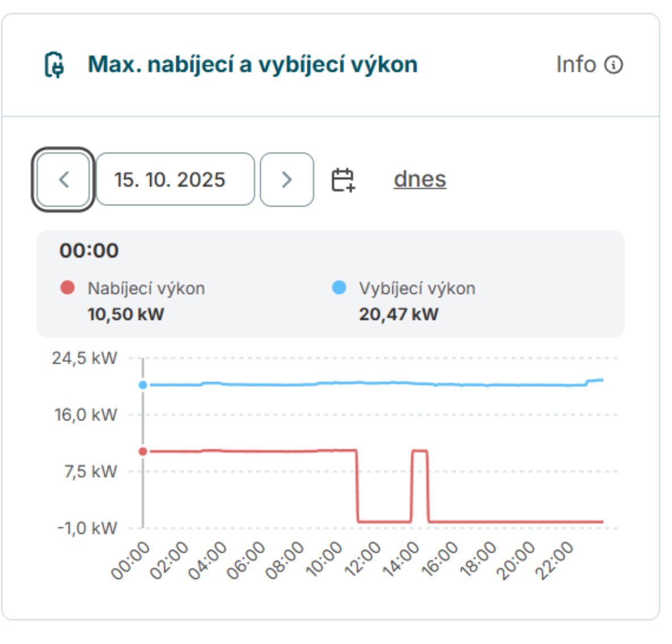Click the blue Vybíjecí výkon legend dot

[x=339, y=288]
